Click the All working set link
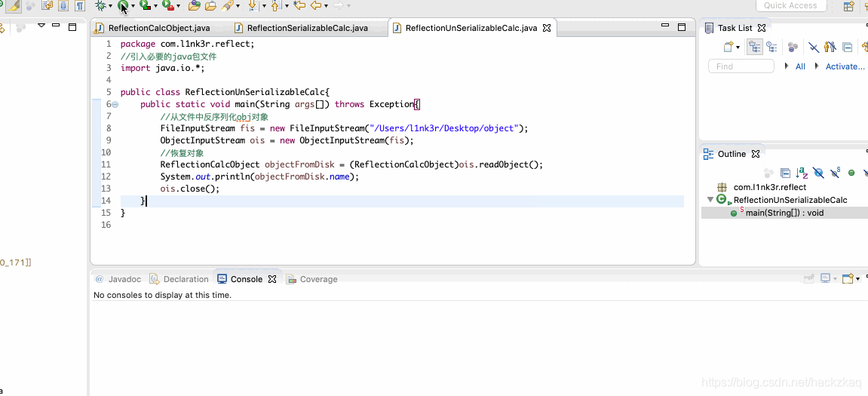The width and height of the screenshot is (868, 396). (x=800, y=66)
